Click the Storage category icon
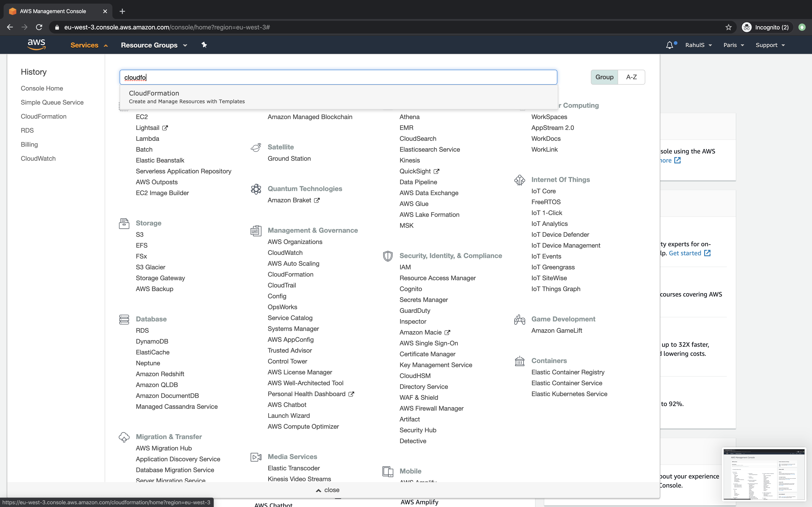 coord(124,223)
